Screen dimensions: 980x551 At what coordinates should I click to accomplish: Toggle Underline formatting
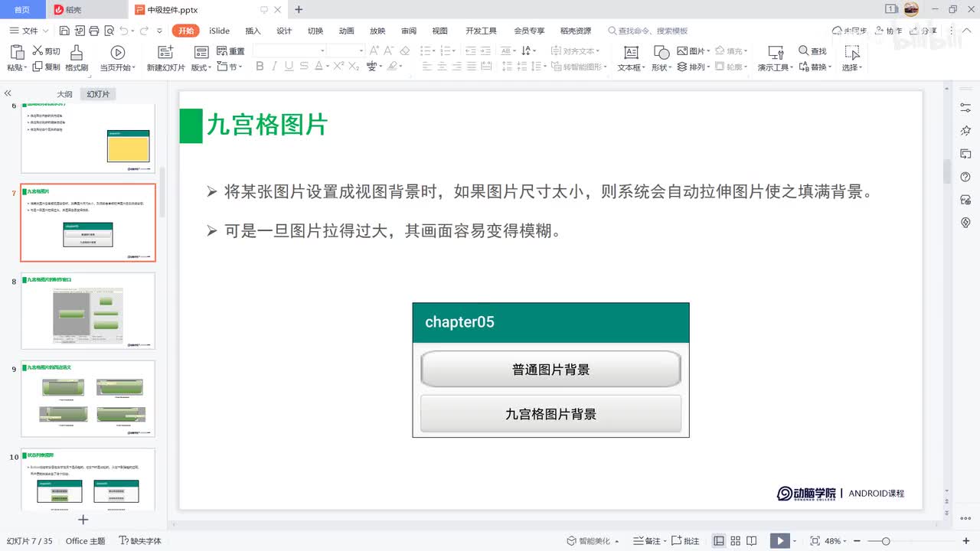(x=289, y=67)
